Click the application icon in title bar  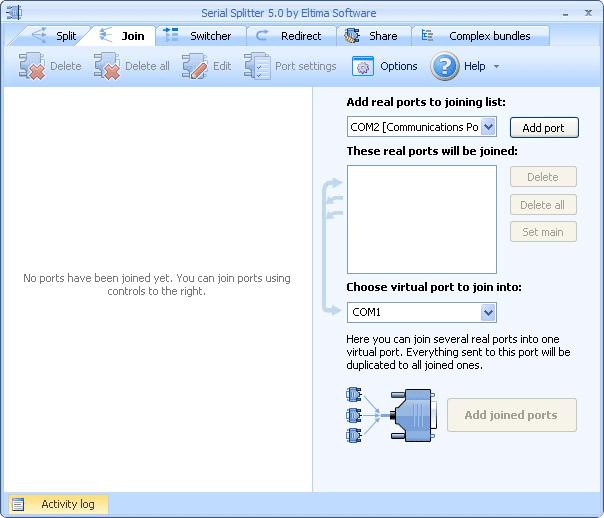pyautogui.click(x=14, y=13)
